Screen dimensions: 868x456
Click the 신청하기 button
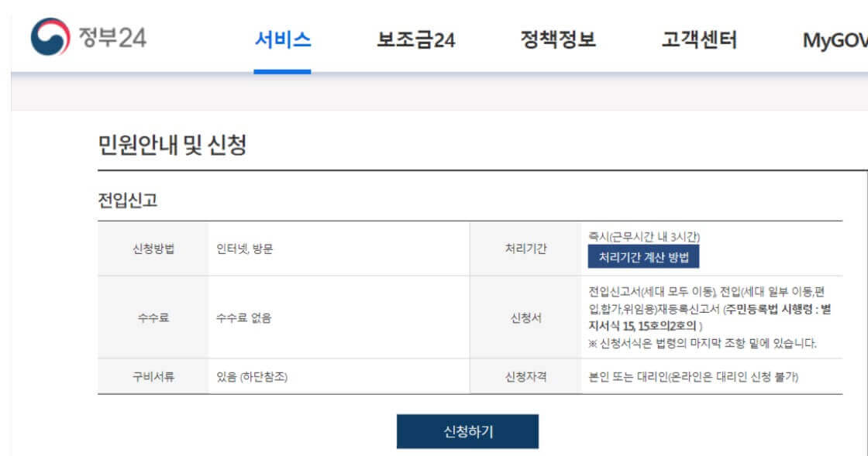468,432
